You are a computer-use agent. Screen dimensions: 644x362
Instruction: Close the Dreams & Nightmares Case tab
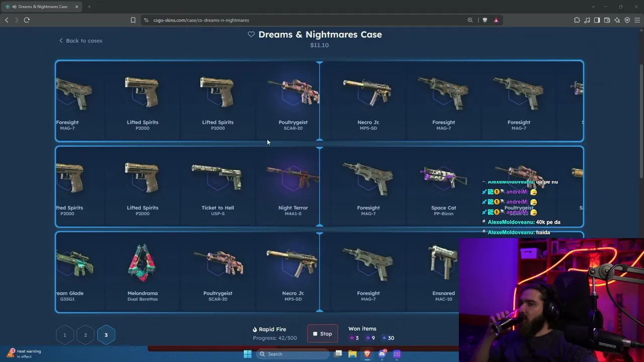[76, 7]
